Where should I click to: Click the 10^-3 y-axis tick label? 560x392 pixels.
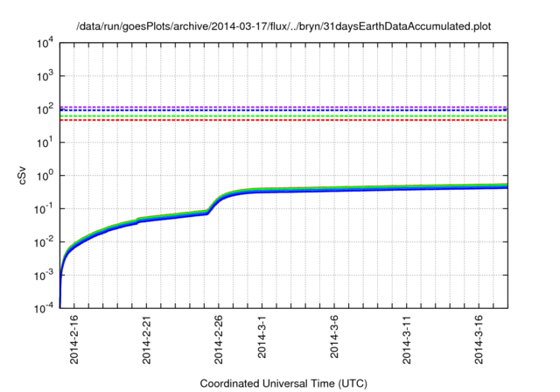point(45,276)
